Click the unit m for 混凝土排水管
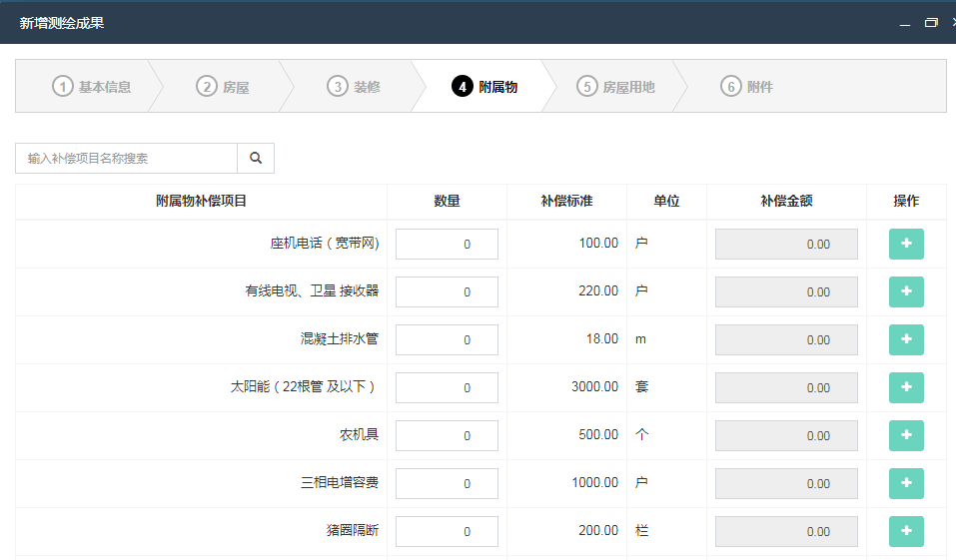 640,339
